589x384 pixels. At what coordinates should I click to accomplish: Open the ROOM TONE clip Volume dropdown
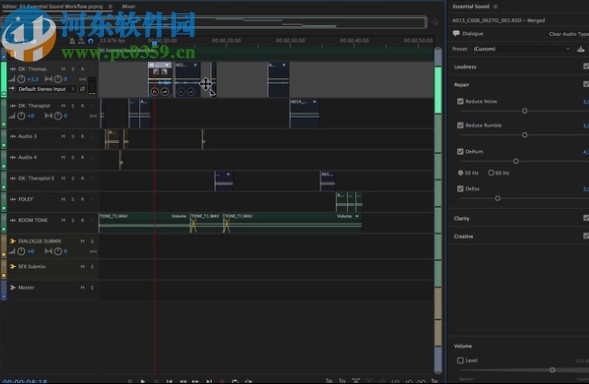click(x=347, y=216)
